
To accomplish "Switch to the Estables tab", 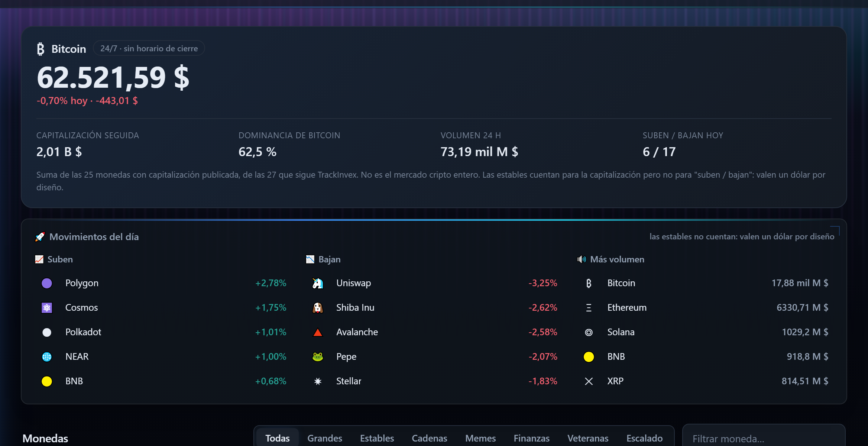I will 377,438.
